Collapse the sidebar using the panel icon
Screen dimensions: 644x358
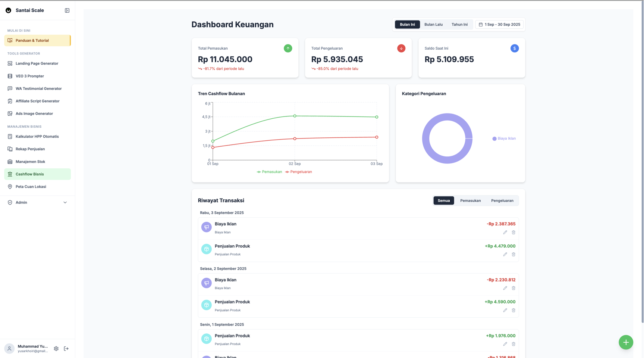[67, 10]
